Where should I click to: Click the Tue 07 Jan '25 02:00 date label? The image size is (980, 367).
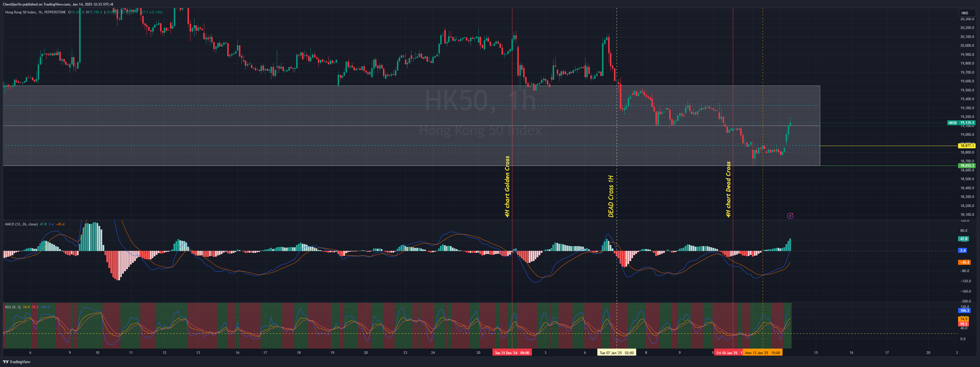[616, 353]
